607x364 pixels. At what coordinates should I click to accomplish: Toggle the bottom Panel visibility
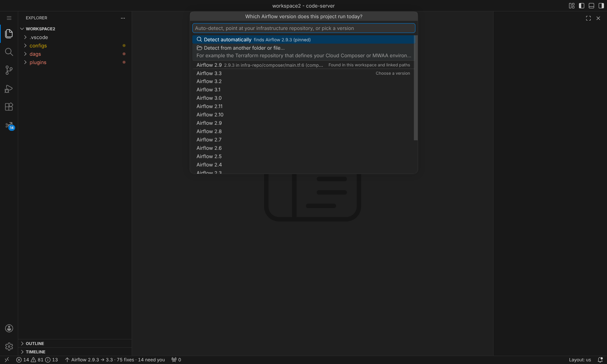click(x=591, y=6)
